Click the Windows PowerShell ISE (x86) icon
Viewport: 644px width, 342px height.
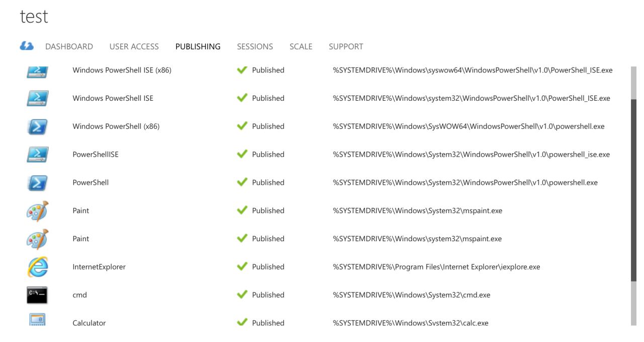pos(37,72)
